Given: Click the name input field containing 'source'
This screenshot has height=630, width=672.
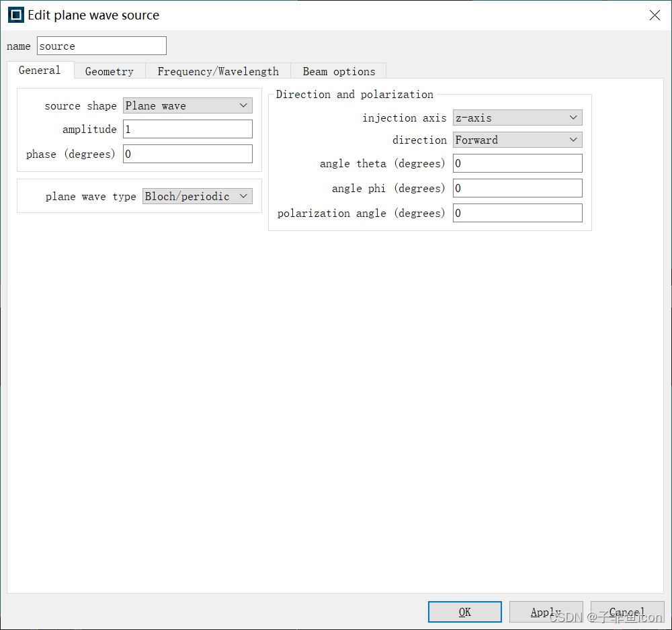Looking at the screenshot, I should [x=101, y=46].
